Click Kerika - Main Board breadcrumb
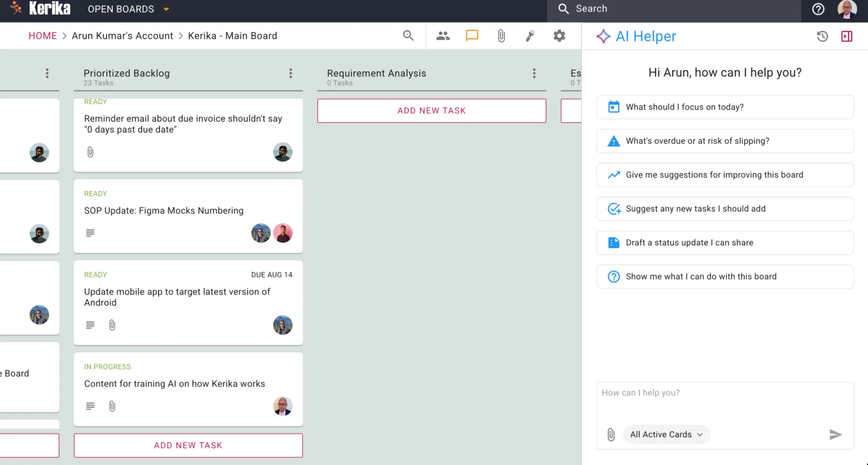868x465 pixels. pos(232,36)
